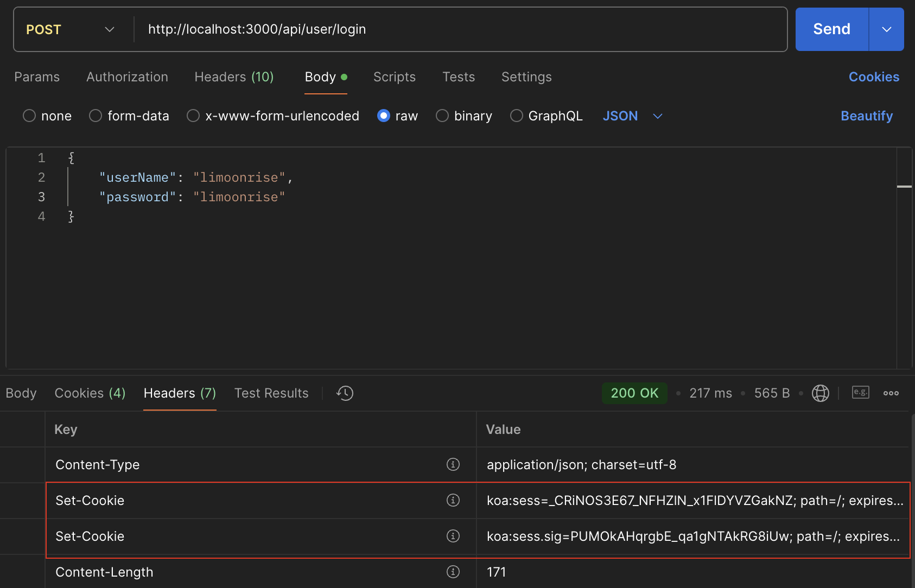915x588 pixels.
Task: Click the Content-Length header info icon
Action: pos(453,572)
